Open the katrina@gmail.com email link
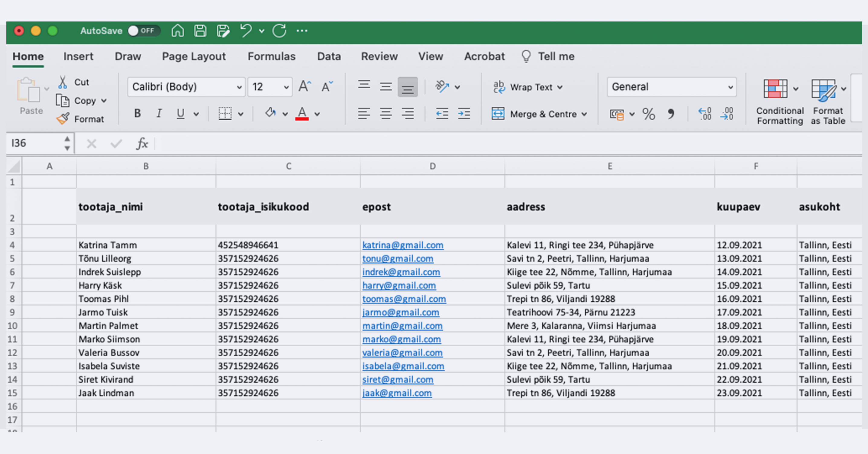The image size is (868, 454). pyautogui.click(x=403, y=245)
